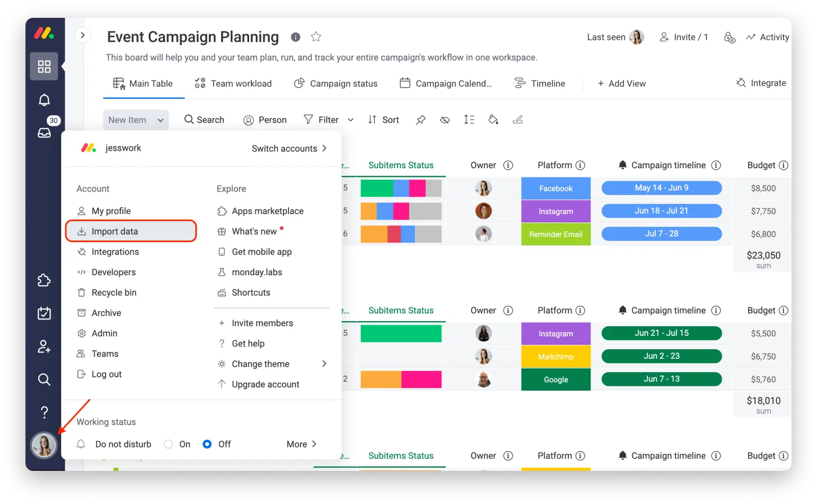
Task: Click the Jun 21 - Jul 15 timeline bar
Action: (662, 333)
